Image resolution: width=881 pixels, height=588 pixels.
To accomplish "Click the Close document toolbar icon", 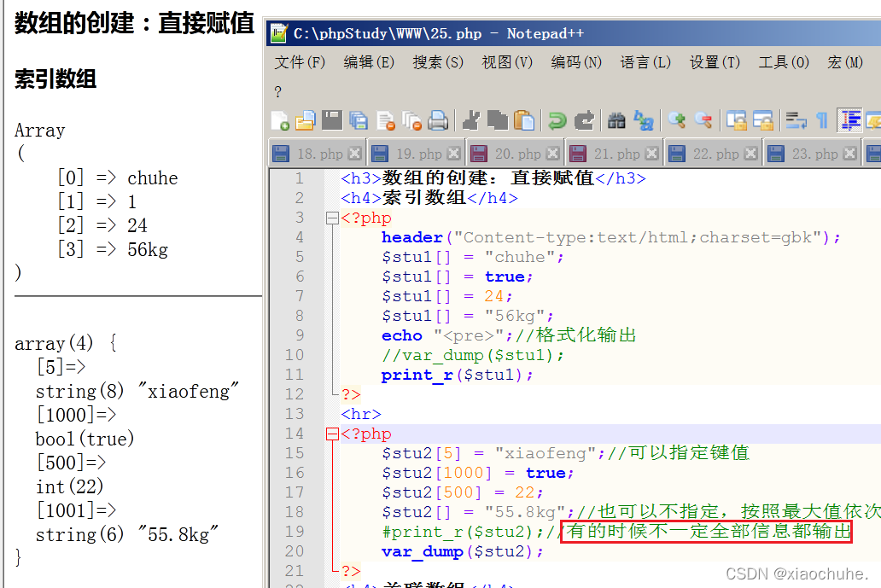I will pyautogui.click(x=386, y=120).
